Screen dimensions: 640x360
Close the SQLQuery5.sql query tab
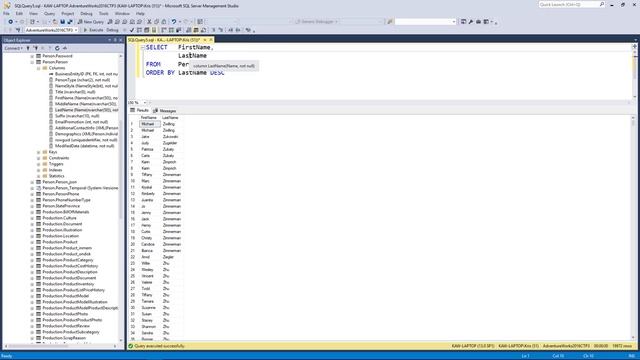pos(211,40)
